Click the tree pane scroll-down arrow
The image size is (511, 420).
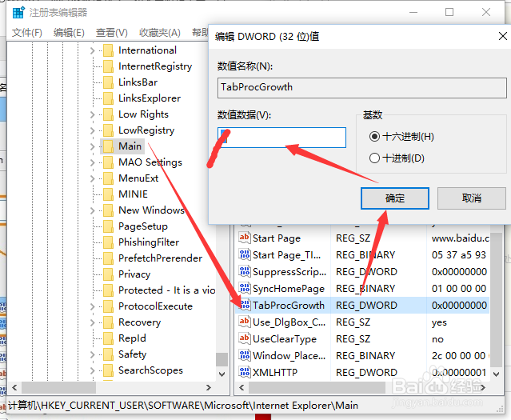pyautogui.click(x=222, y=374)
